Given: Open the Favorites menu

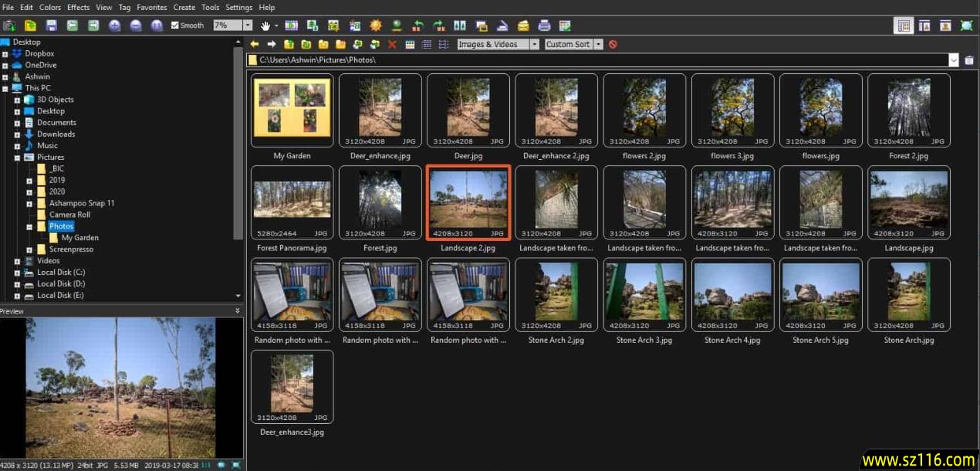Looking at the screenshot, I should pos(151,7).
